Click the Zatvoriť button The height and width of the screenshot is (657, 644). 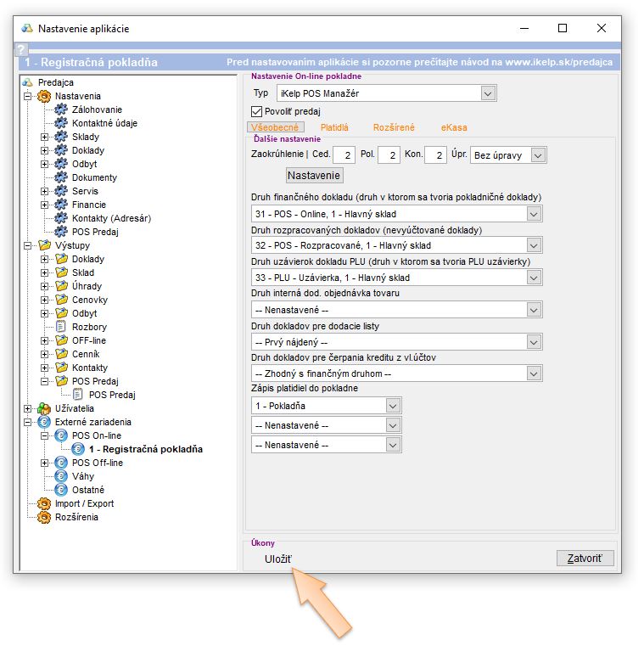click(585, 559)
